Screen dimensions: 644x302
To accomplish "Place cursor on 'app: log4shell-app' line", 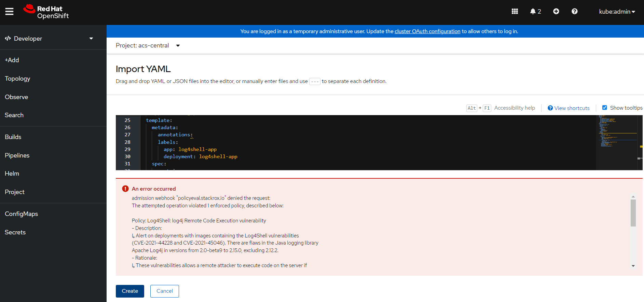I will (x=190, y=149).
